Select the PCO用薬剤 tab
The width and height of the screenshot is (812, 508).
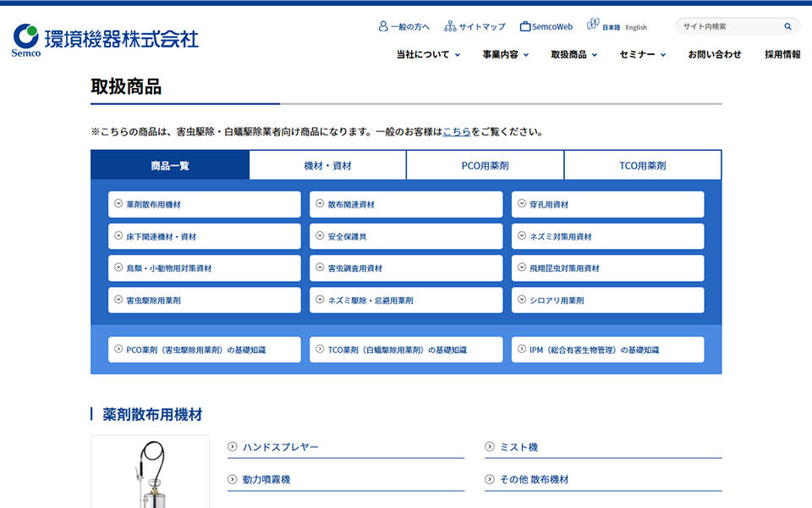point(485,165)
